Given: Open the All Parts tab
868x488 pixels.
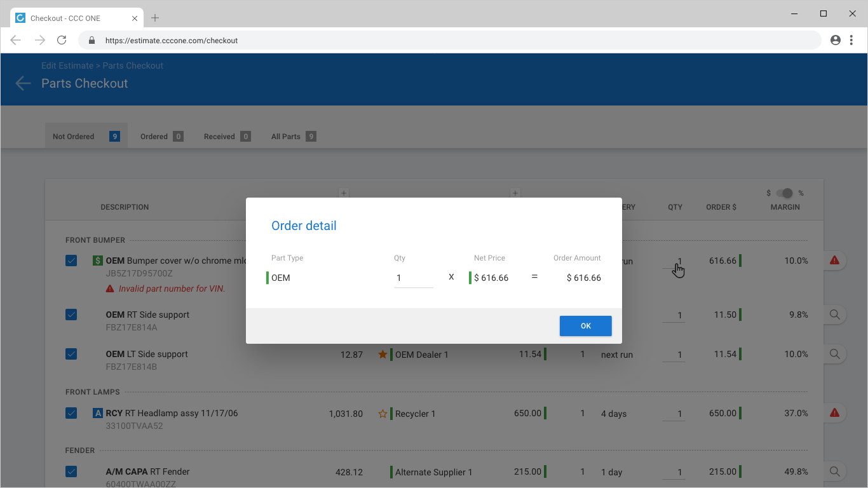Looking at the screenshot, I should pos(294,136).
